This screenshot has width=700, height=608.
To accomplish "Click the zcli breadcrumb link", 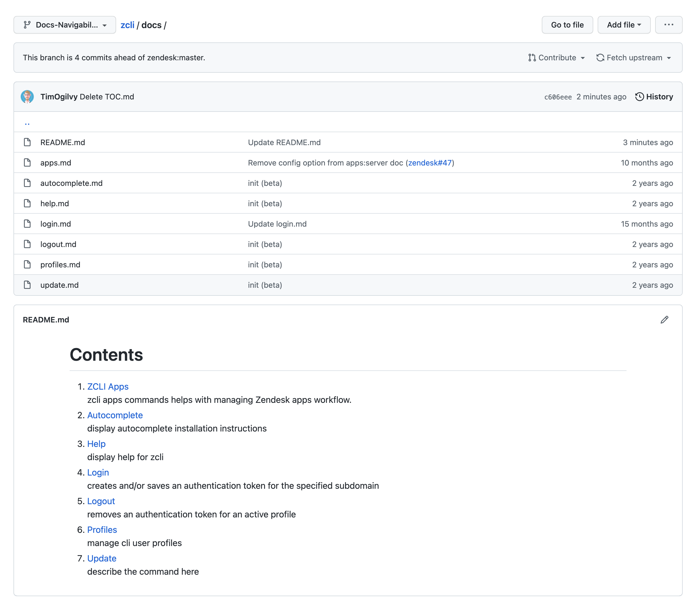I will pyautogui.click(x=127, y=25).
